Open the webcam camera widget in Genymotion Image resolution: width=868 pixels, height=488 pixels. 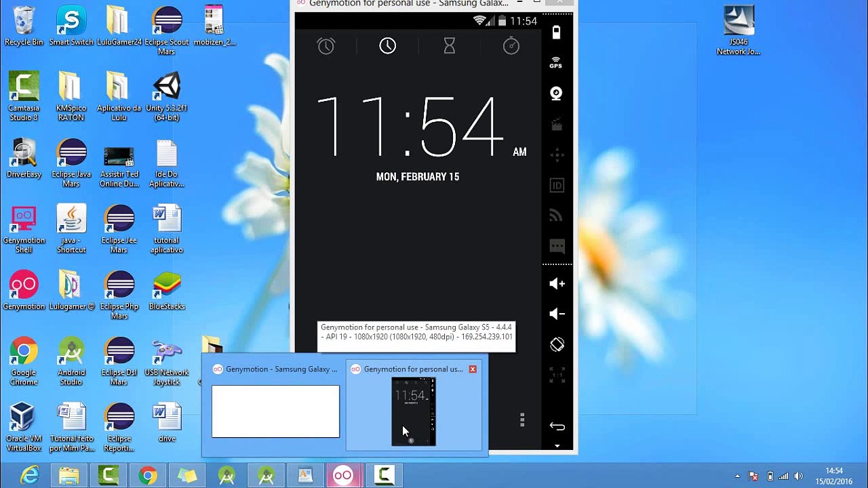coord(556,94)
